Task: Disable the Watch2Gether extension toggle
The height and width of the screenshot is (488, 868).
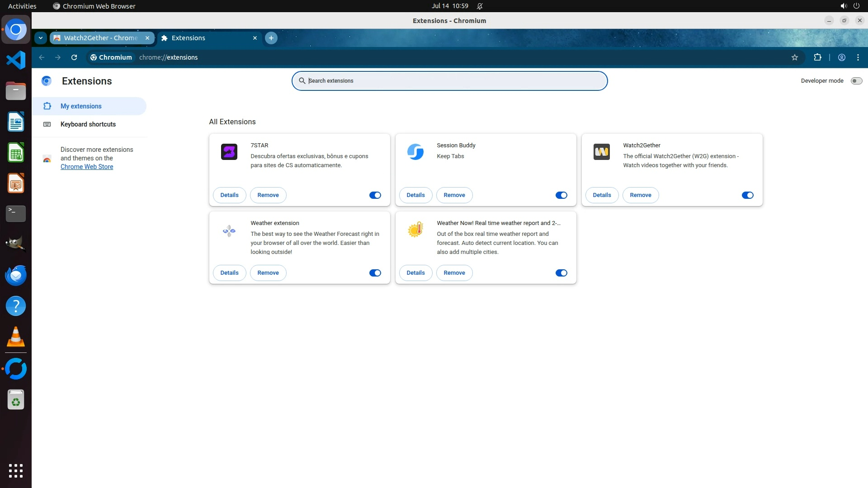Action: pos(747,195)
